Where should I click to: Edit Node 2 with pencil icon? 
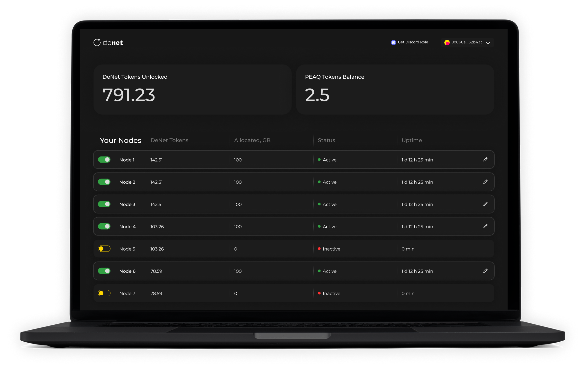[485, 182]
